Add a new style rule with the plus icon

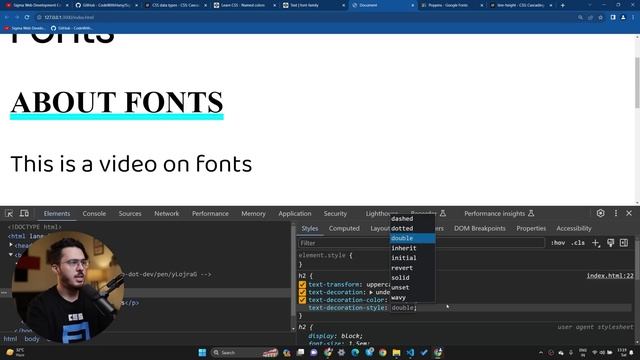[596, 243]
